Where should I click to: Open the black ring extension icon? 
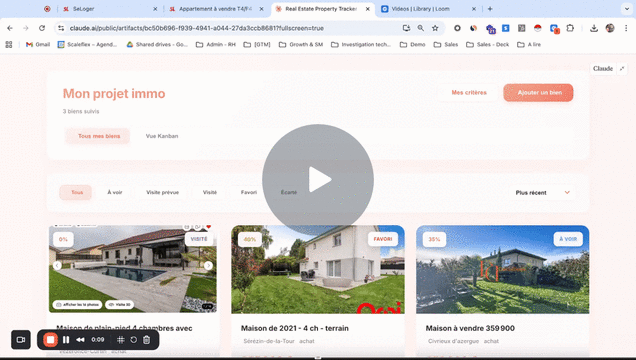coord(457,28)
